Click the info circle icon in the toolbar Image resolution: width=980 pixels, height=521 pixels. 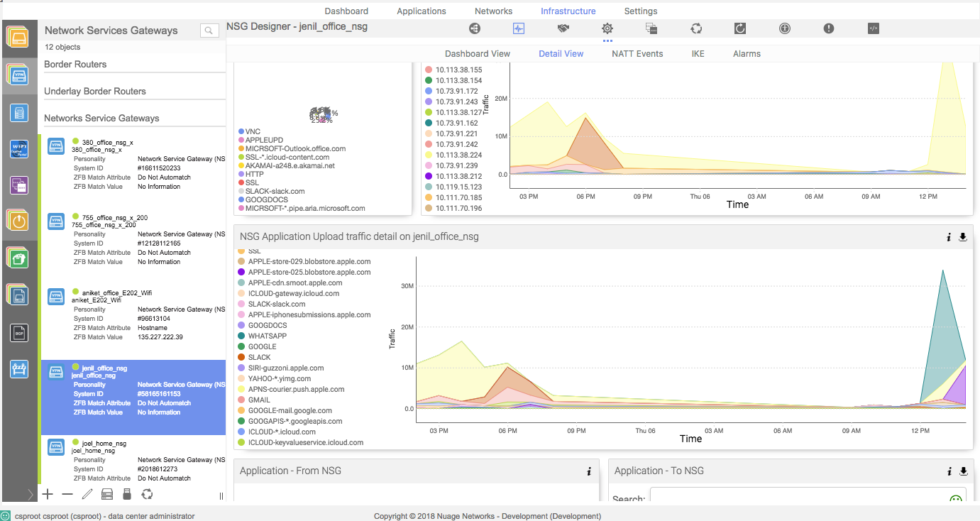click(784, 28)
